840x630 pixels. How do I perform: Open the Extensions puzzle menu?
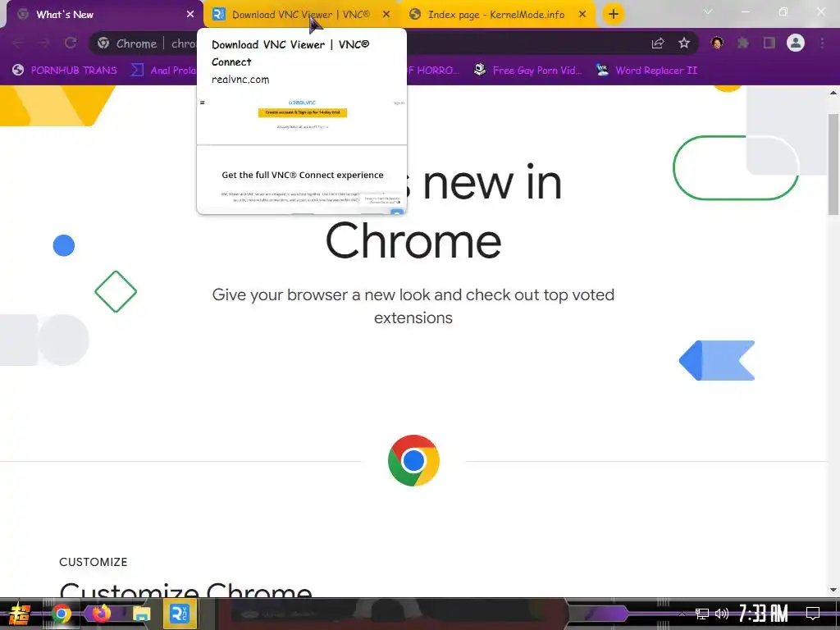tap(743, 43)
